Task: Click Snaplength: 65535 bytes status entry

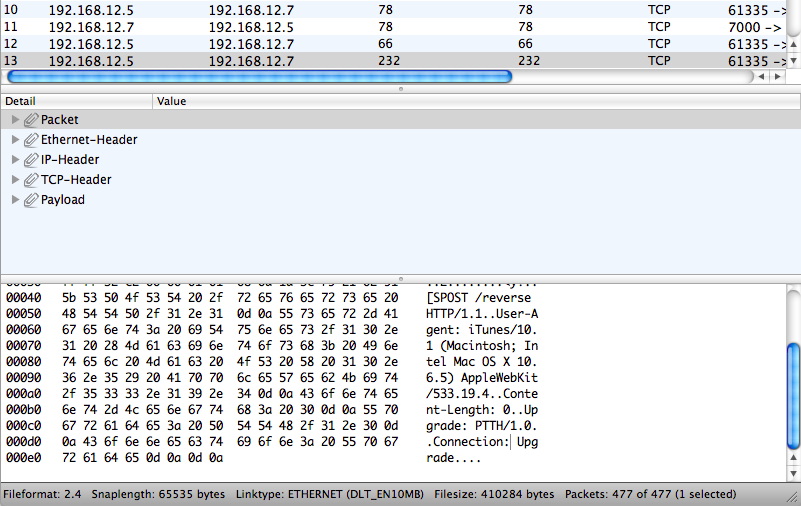Action: 158,494
